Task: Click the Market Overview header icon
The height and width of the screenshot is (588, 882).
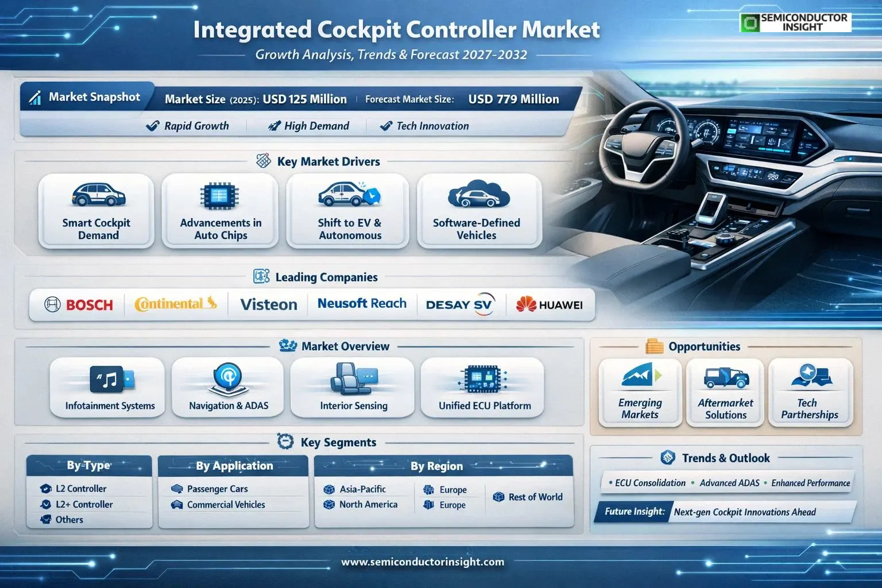Action: [288, 346]
